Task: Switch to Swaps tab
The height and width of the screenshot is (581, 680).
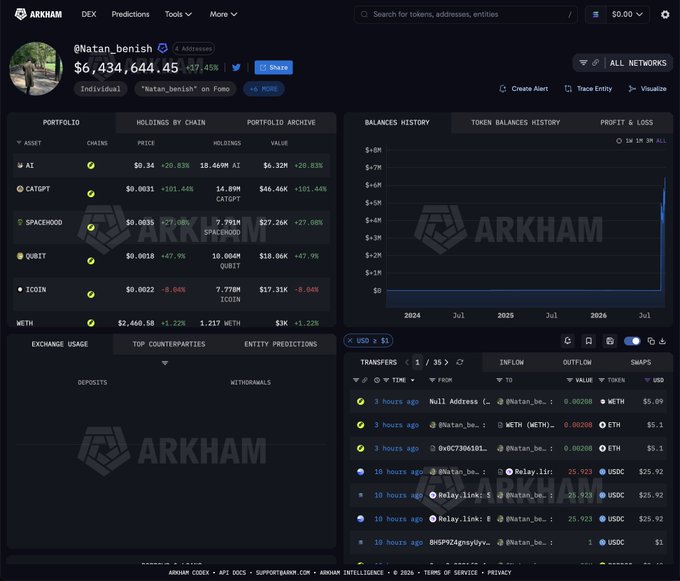Action: tap(641, 362)
